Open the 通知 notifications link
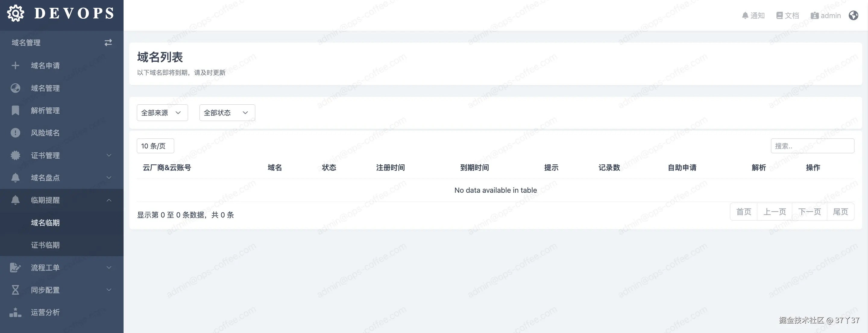 (753, 15)
